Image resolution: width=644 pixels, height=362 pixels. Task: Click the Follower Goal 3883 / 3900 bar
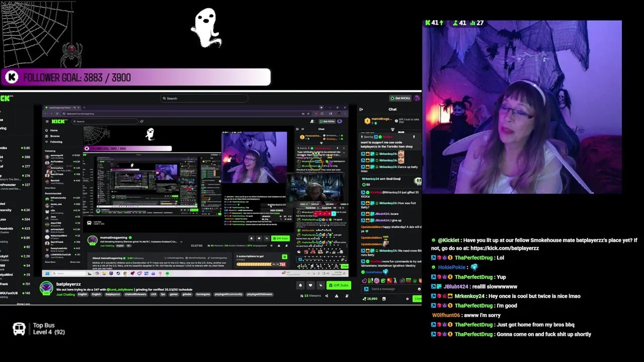click(136, 77)
